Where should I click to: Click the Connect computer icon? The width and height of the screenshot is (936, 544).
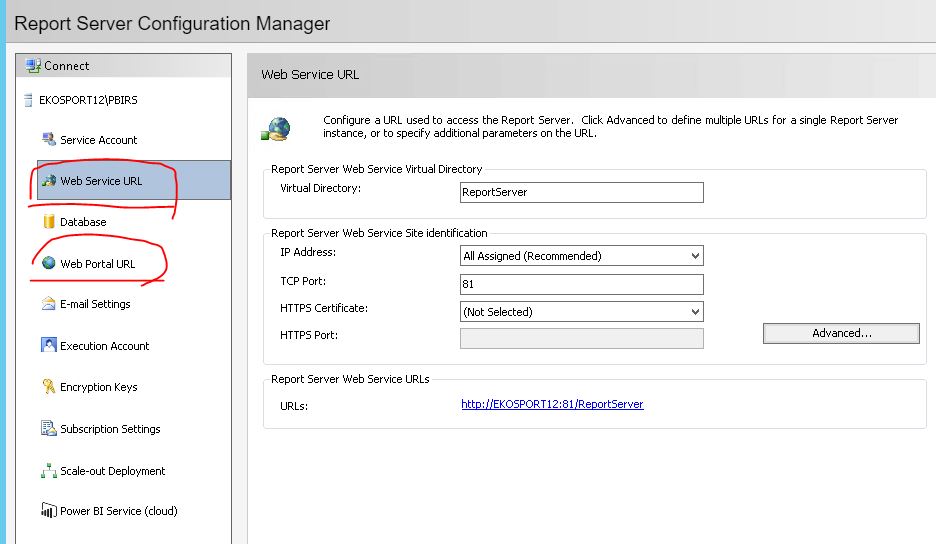coord(33,66)
